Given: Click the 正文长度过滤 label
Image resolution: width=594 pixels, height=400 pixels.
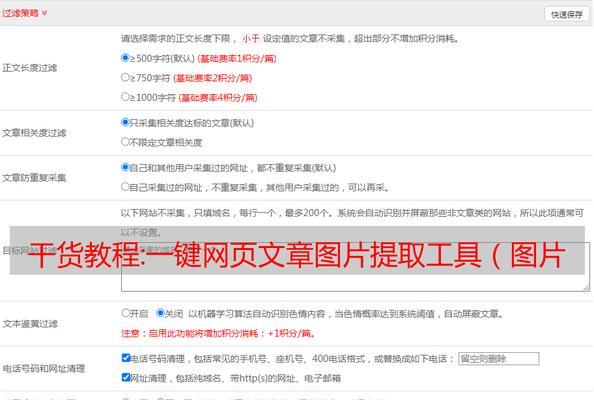Looking at the screenshot, I should pos(30,68).
